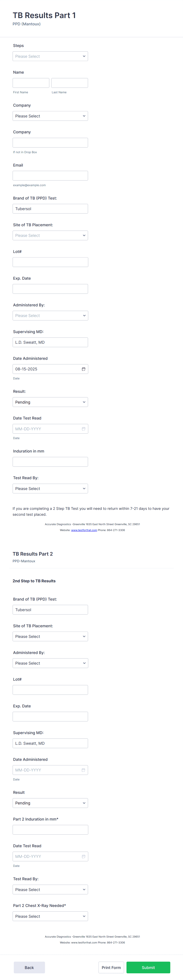Focus the Induration in mm field
The image size is (183, 980).
tap(50, 462)
